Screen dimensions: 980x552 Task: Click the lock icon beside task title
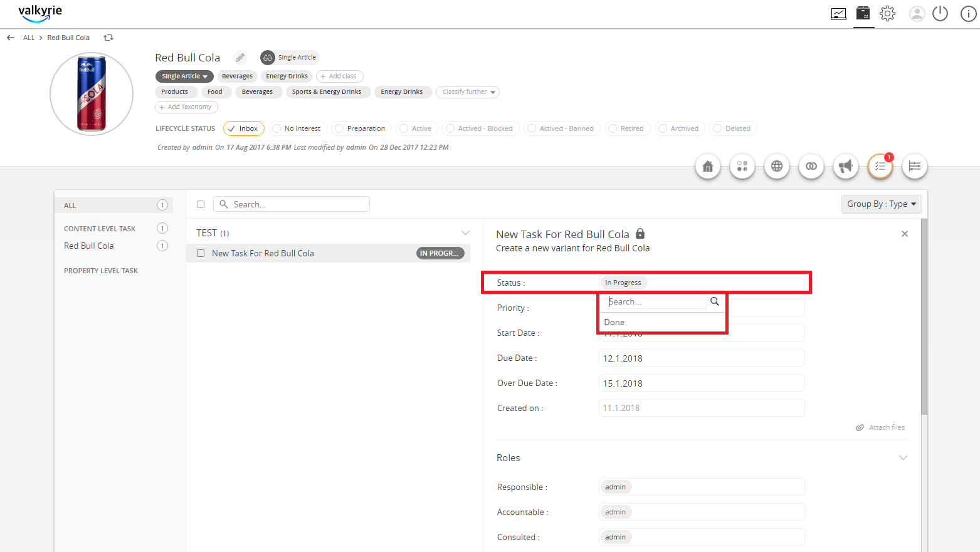(x=640, y=233)
